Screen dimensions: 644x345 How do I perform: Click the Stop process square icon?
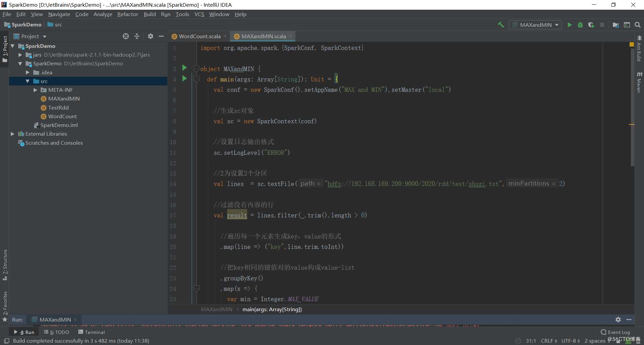[x=602, y=25]
